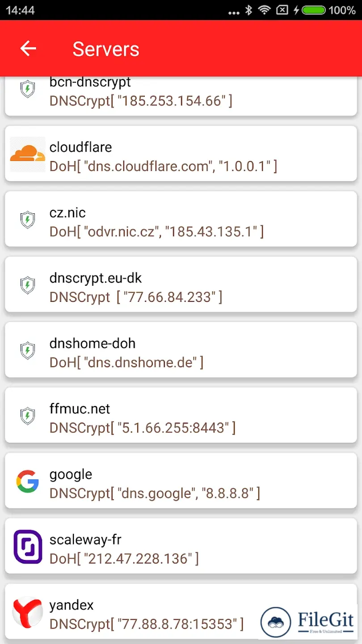
Task: Tap the Scaleway purple logo
Action: (28, 547)
